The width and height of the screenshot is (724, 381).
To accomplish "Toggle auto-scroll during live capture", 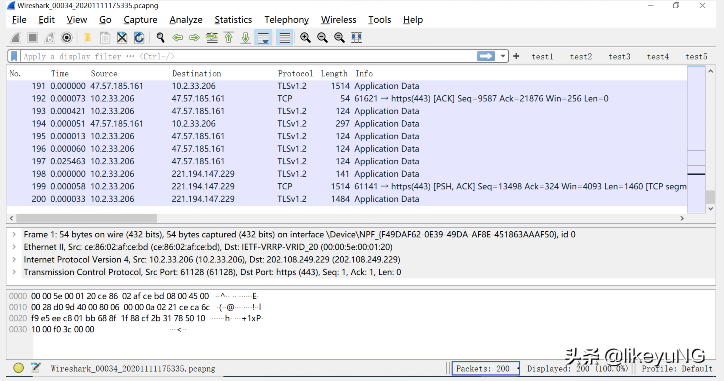I will pyautogui.click(x=263, y=38).
